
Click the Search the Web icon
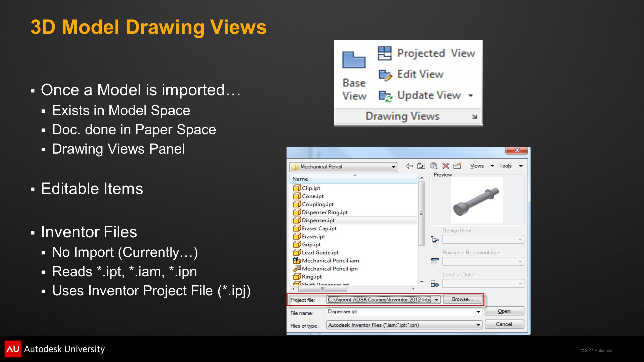coord(434,166)
